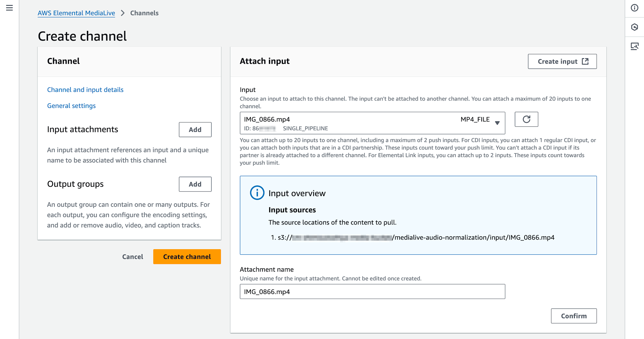Click the Input overview info icon

[257, 193]
